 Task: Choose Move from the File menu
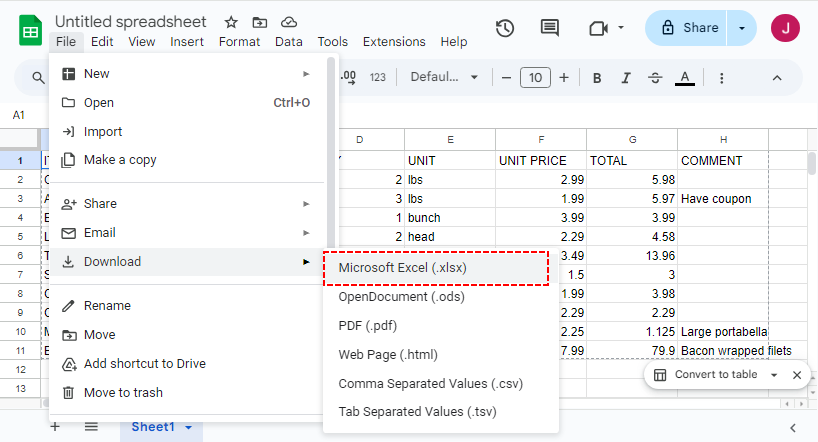[x=188, y=335]
